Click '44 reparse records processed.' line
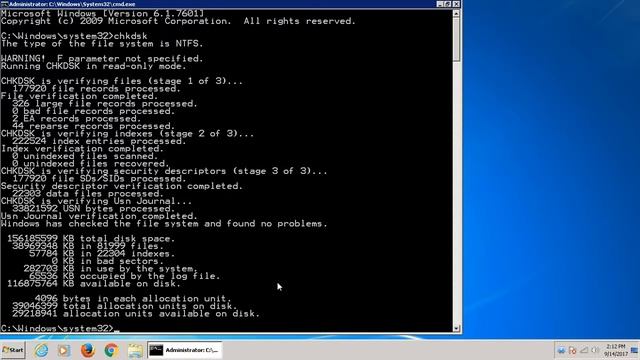Viewport: 640px width, 360px height. pos(93,126)
